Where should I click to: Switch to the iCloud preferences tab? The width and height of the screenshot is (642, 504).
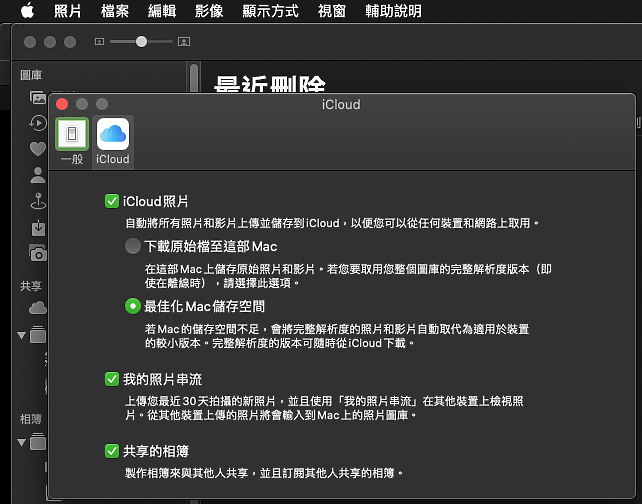[113, 142]
